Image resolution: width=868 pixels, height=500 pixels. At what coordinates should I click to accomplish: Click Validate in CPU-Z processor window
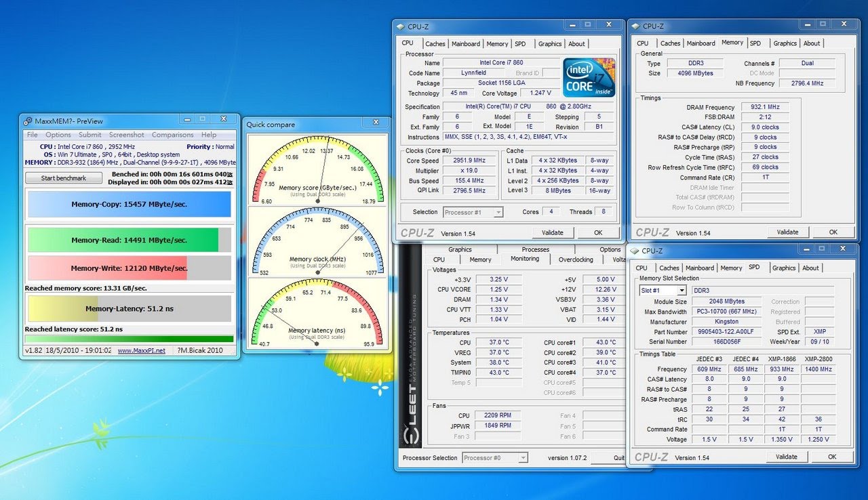[x=553, y=232]
